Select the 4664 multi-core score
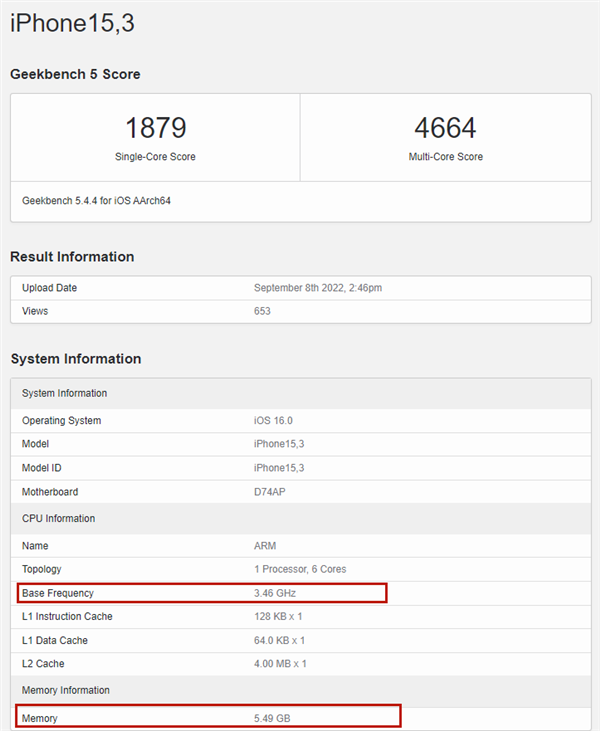The image size is (600, 731). (445, 129)
